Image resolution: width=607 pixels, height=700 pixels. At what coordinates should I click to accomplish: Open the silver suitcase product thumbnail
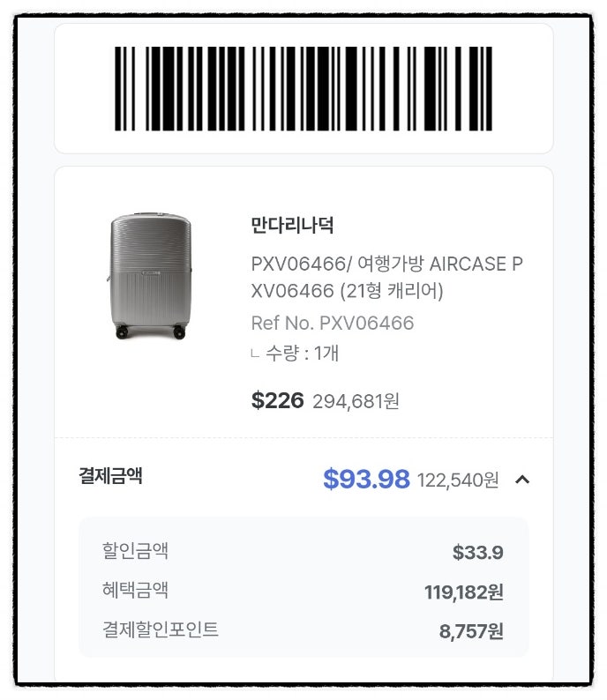pos(149,275)
